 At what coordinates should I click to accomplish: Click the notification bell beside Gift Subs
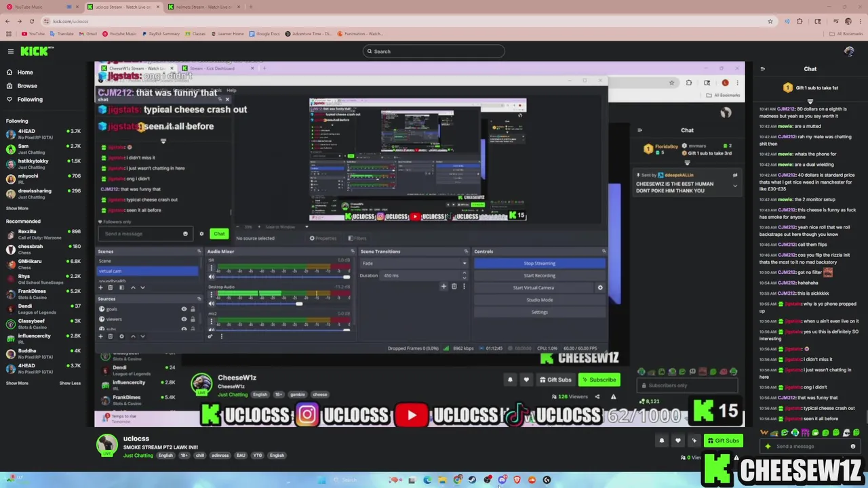point(662,441)
